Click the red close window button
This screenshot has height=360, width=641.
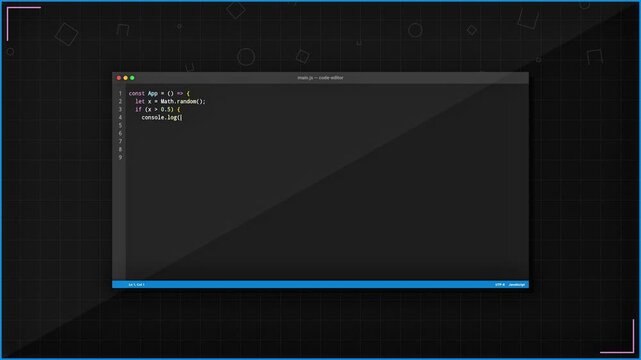(x=119, y=78)
